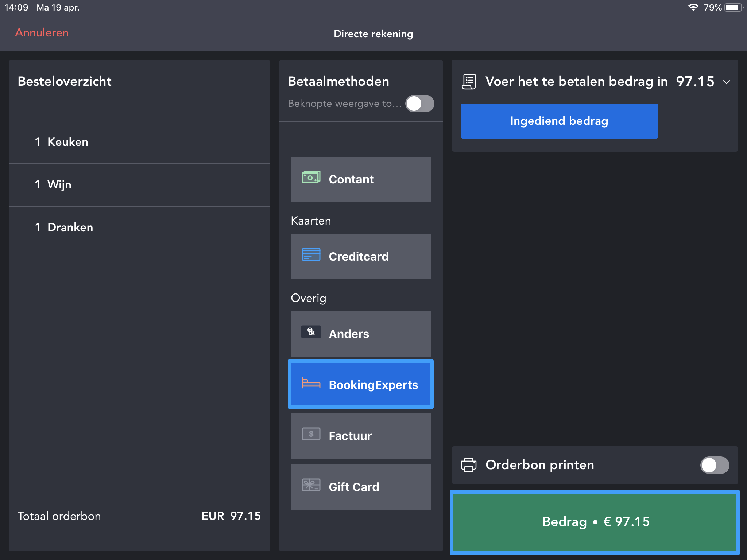The width and height of the screenshot is (747, 560).
Task: Click the bed icon on BookingExperts
Action: pyautogui.click(x=311, y=383)
